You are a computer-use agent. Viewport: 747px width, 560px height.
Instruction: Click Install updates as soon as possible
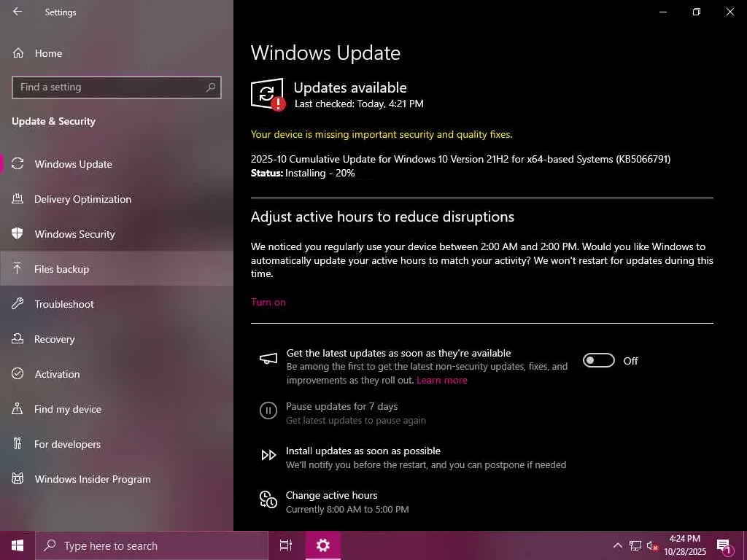point(363,451)
